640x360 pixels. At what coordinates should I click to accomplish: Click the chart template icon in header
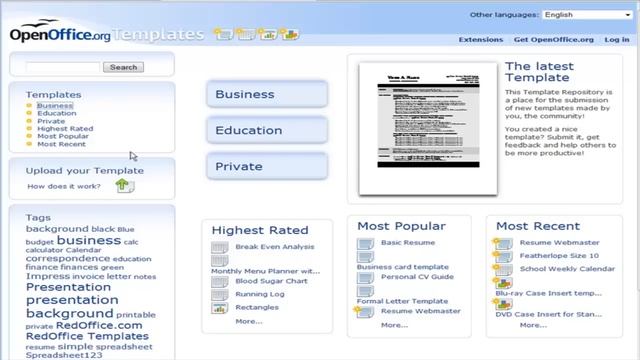[267, 34]
